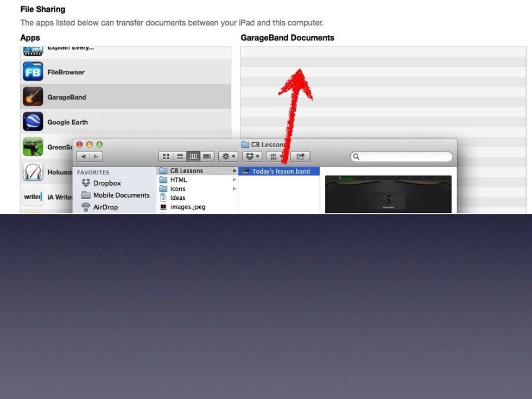Screen dimensions: 532x399
Task: Click the Explain Everything app icon
Action: coord(33,49)
